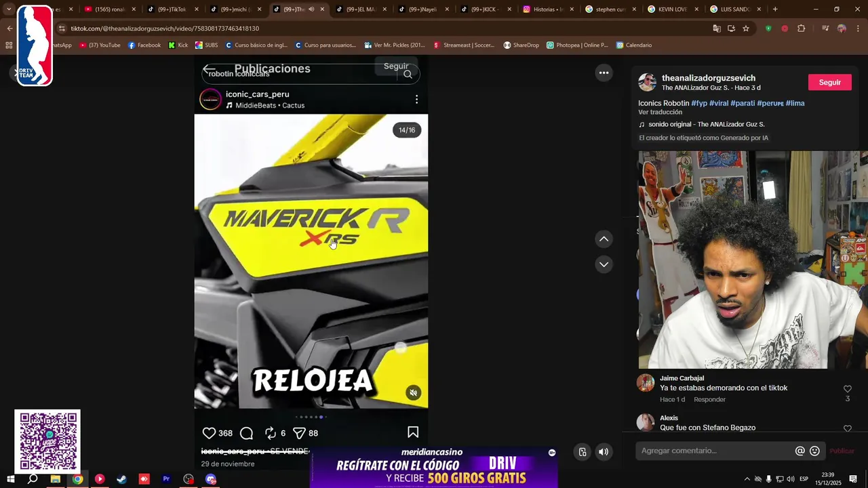
Task: Open Windows taskbar search
Action: 33,479
